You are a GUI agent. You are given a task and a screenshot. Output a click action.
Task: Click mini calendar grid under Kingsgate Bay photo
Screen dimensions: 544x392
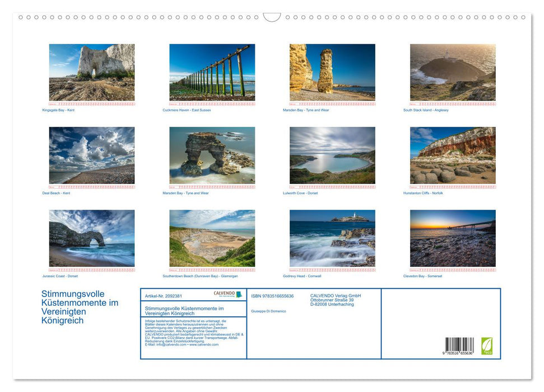pos(91,104)
